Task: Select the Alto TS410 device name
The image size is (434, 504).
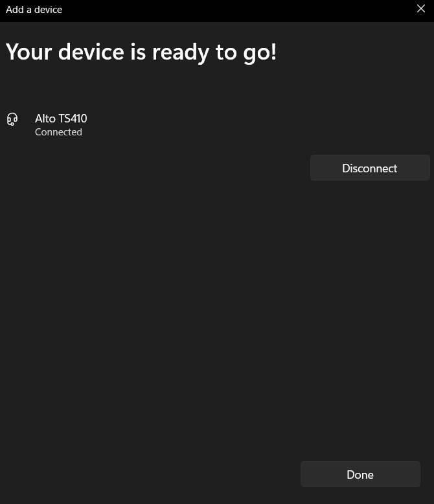Action: 61,119
